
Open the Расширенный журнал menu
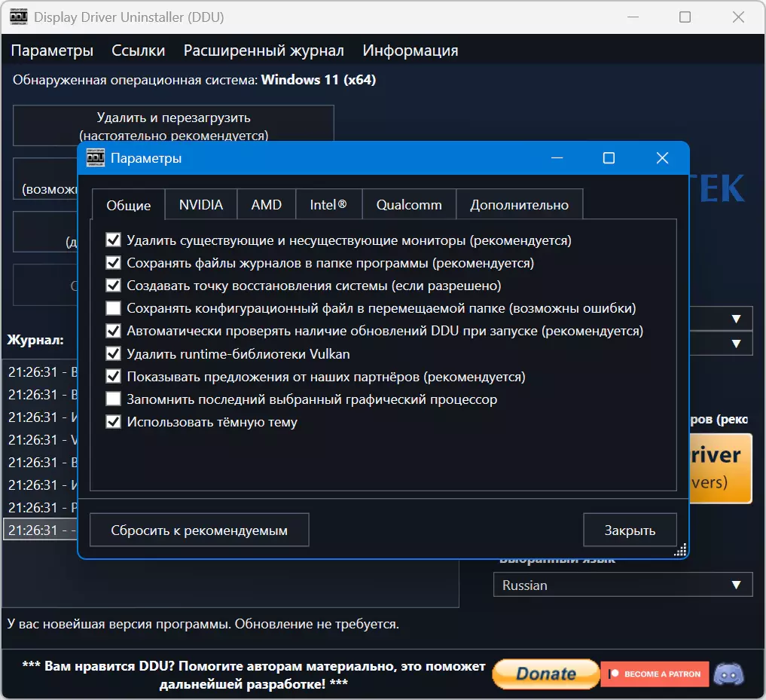264,50
